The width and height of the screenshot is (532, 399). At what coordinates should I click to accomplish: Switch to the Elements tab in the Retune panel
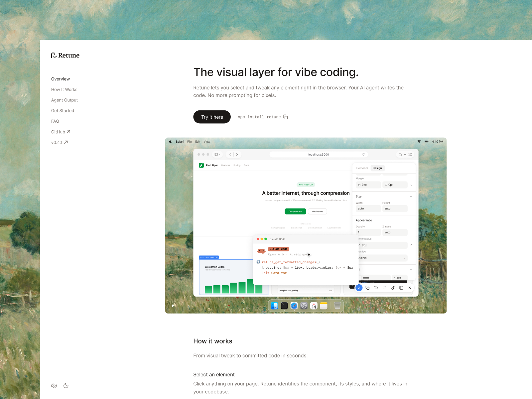(x=362, y=168)
